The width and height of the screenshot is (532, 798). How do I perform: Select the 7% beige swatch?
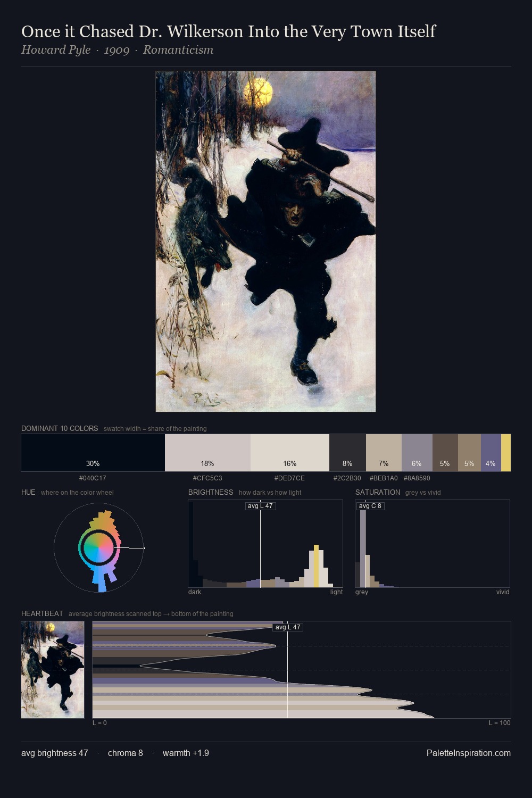pyautogui.click(x=384, y=453)
